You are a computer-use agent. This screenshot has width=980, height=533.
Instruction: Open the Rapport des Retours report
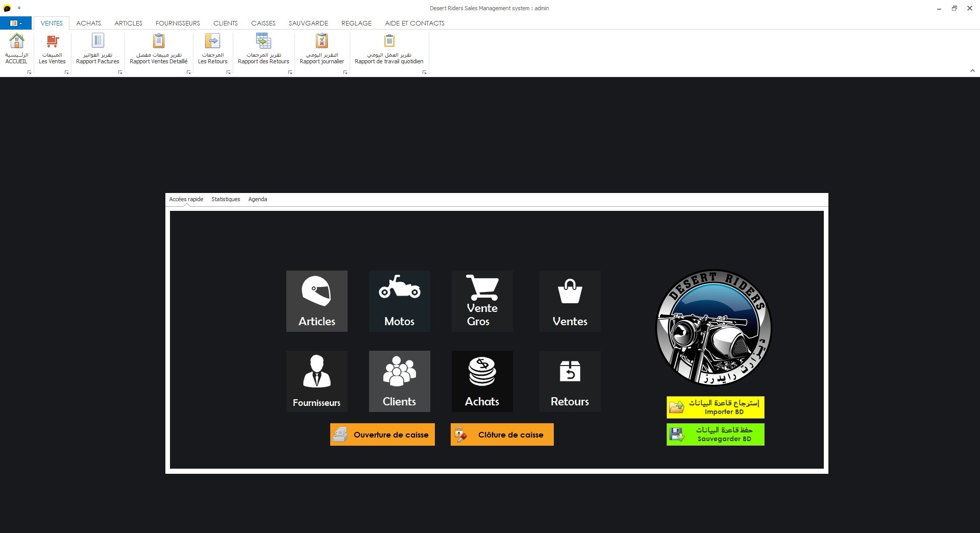tap(263, 49)
